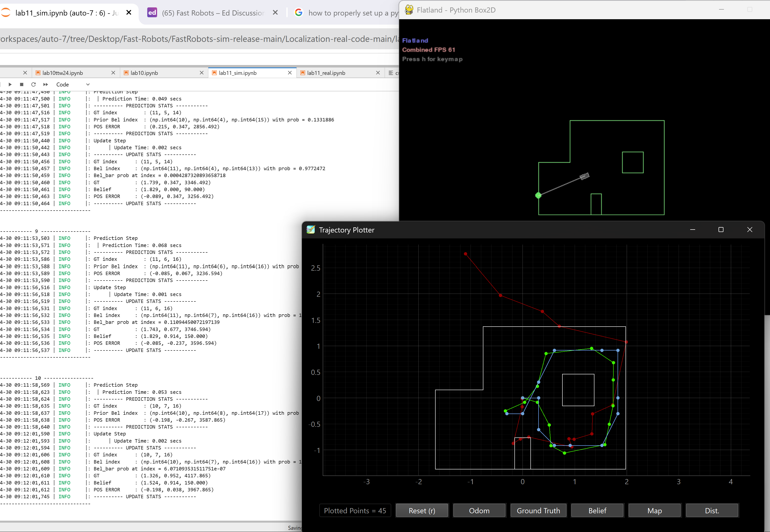Click the 'Combined FPS 61' text

[x=428, y=50]
